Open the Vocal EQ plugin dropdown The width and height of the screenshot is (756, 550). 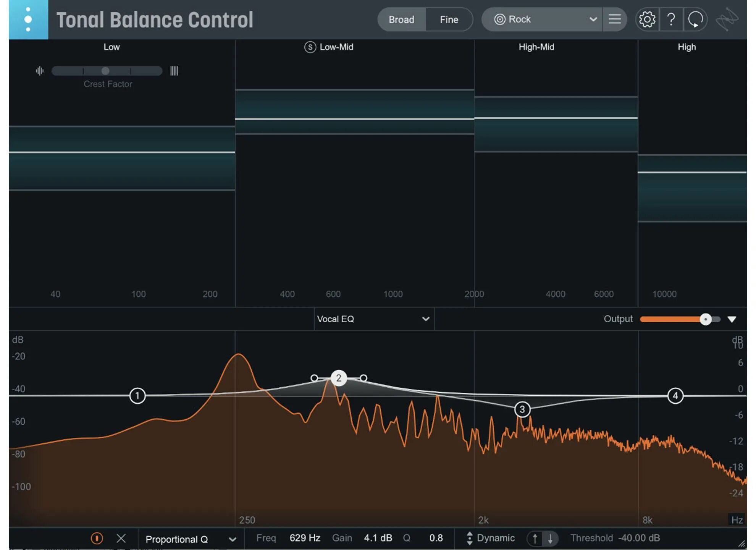point(374,319)
